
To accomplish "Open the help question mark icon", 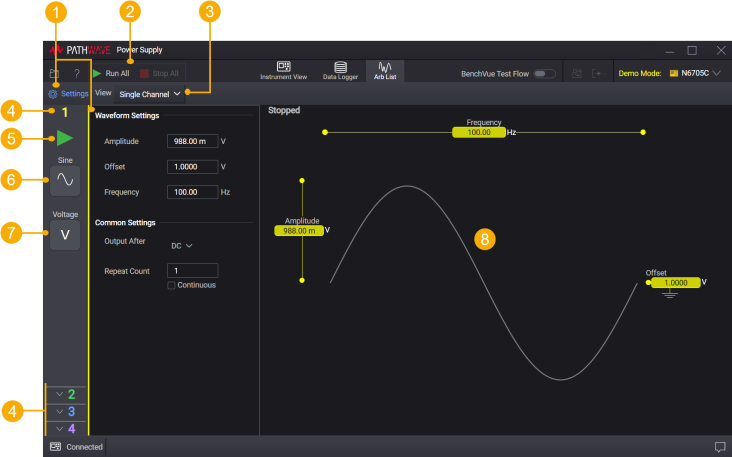I will click(76, 74).
